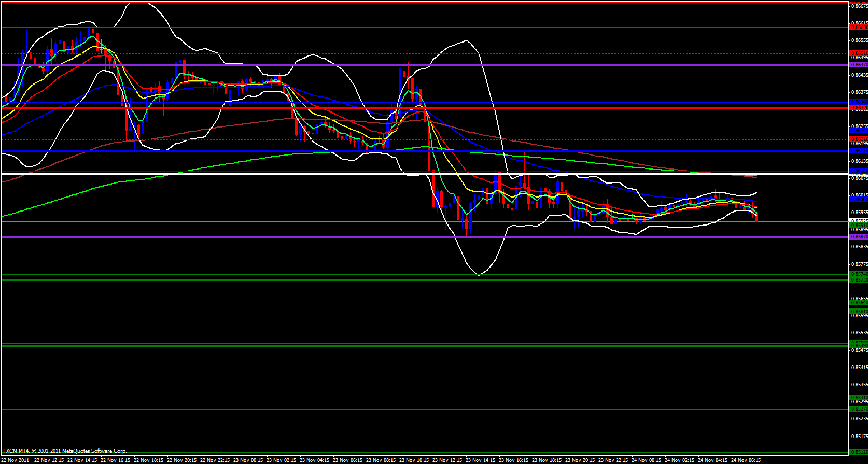
Task: Click the green 0.85120 price label
Action: point(858,452)
